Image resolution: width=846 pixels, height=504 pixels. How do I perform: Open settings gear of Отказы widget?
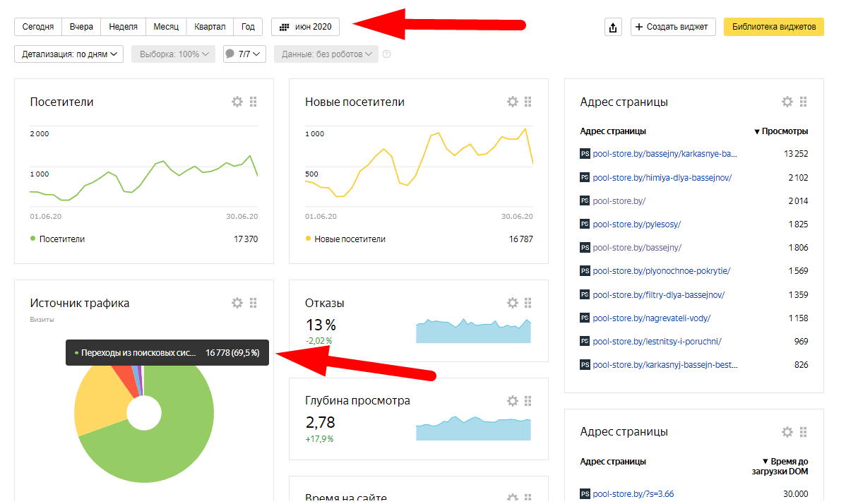coord(513,303)
